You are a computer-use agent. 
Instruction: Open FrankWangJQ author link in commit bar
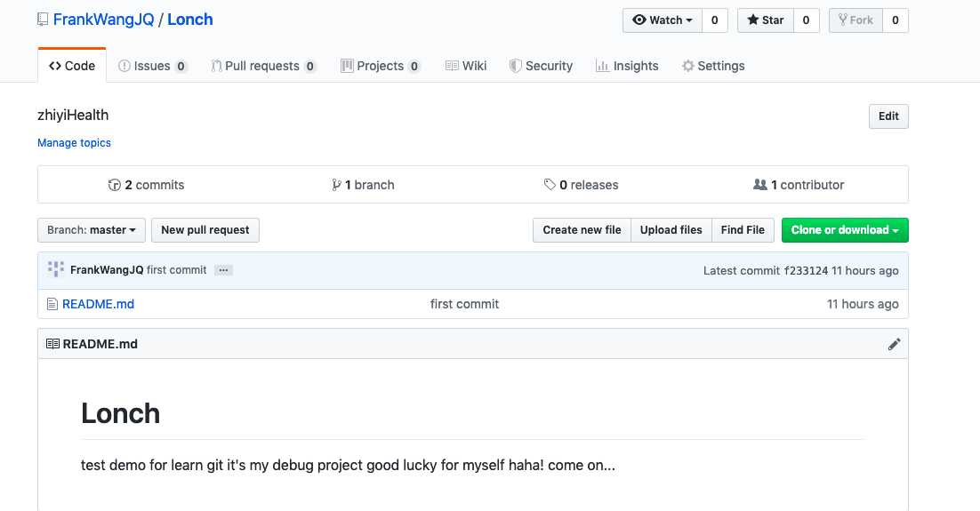tap(107, 270)
